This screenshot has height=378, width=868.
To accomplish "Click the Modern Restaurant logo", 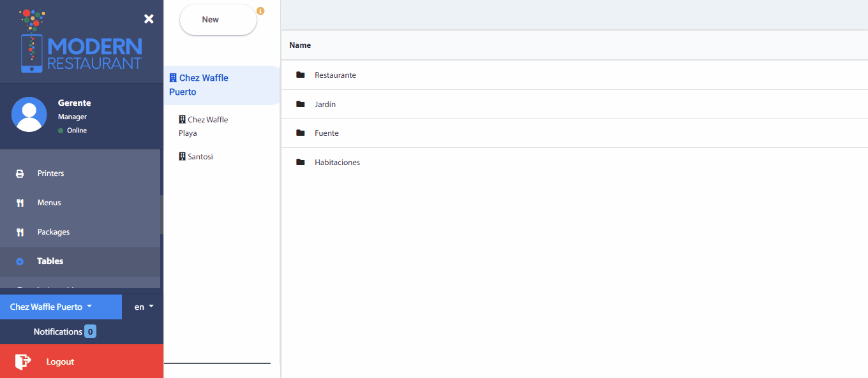I will pyautogui.click(x=81, y=42).
